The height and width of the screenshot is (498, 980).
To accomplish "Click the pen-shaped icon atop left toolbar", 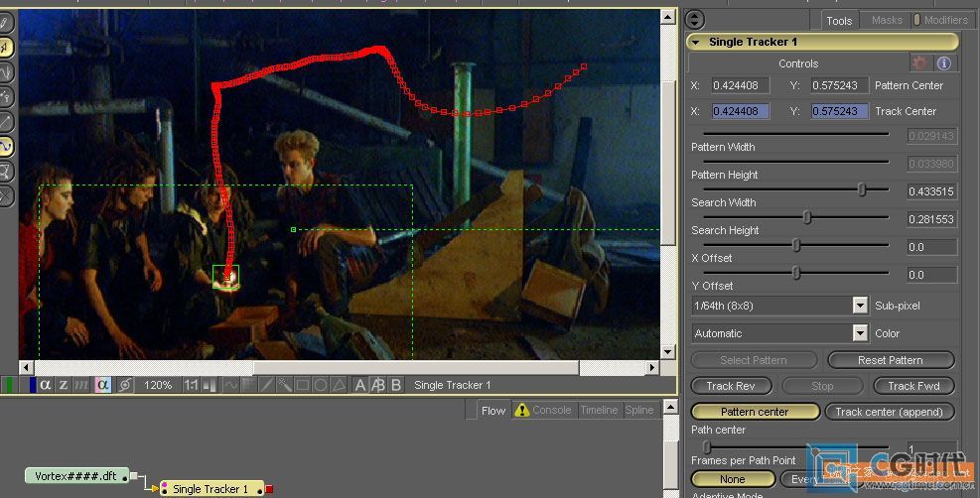I will [x=6, y=23].
